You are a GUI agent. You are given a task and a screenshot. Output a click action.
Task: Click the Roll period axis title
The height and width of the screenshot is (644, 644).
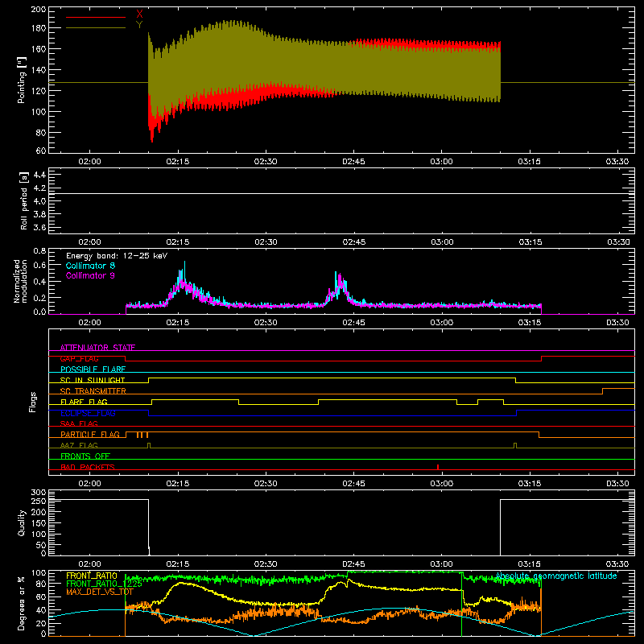24,200
